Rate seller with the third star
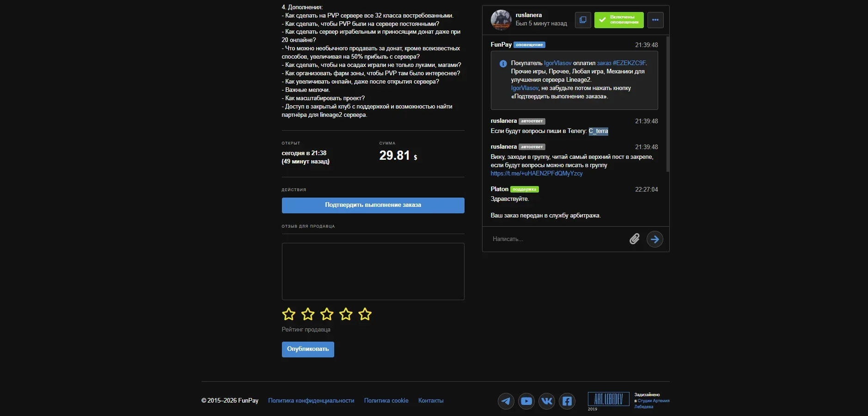Image resolution: width=868 pixels, height=416 pixels. 327,314
